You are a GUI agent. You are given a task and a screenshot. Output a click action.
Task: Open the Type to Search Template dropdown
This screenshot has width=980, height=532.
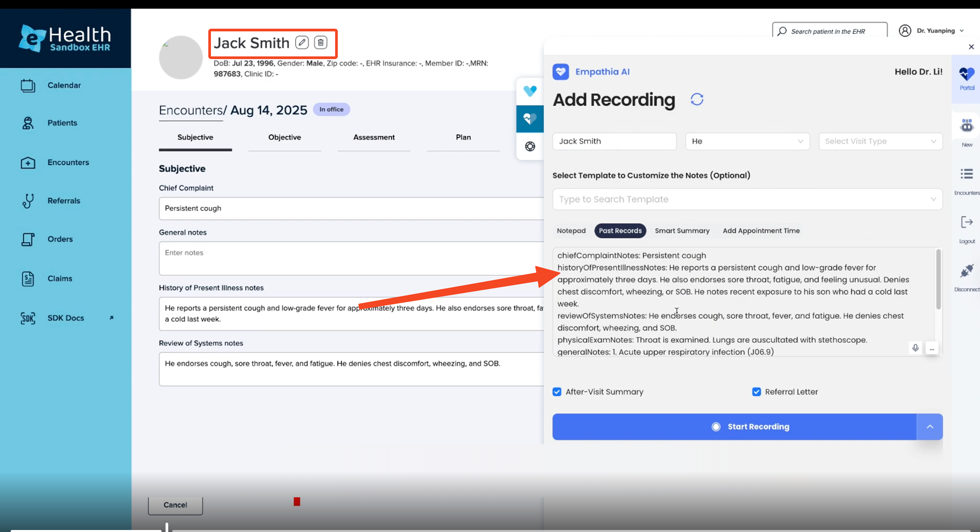(747, 199)
